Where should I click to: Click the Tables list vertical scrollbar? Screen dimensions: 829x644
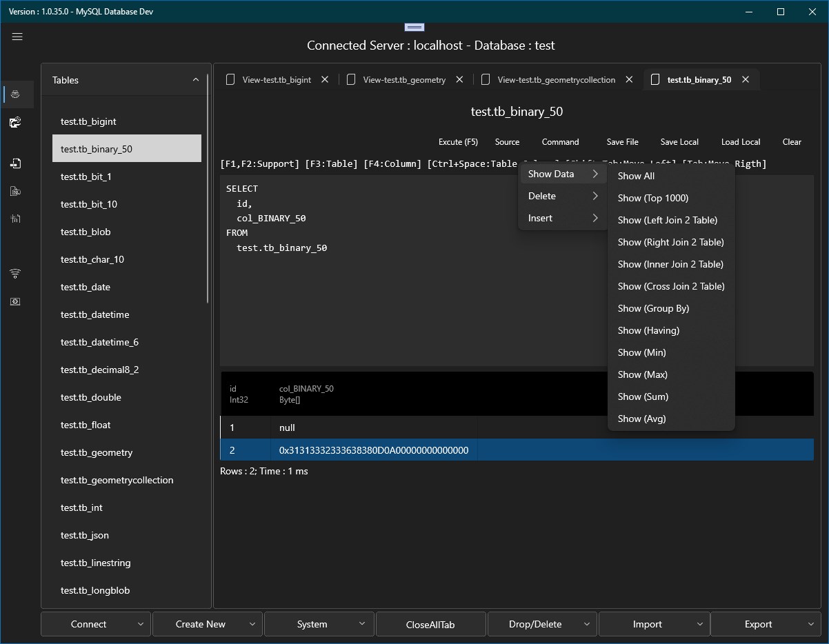pos(208,186)
